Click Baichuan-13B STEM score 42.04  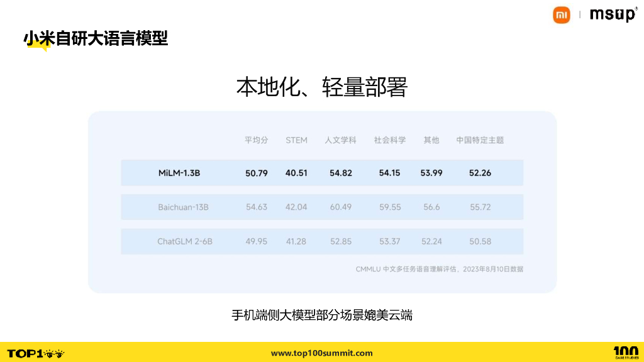click(296, 207)
